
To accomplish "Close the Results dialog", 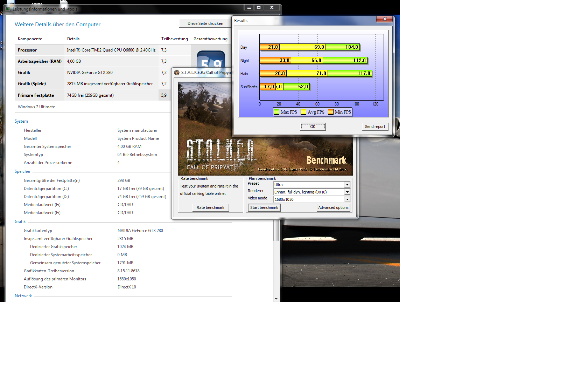I will tap(385, 19).
